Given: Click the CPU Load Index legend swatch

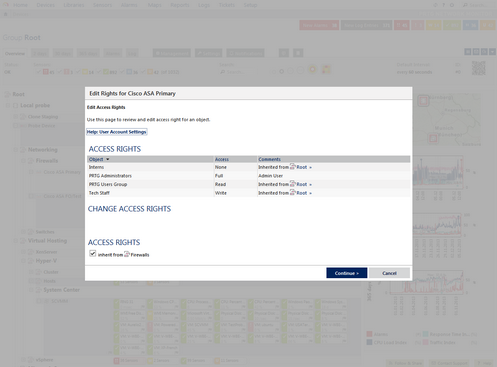Looking at the screenshot, I should coord(369,342).
